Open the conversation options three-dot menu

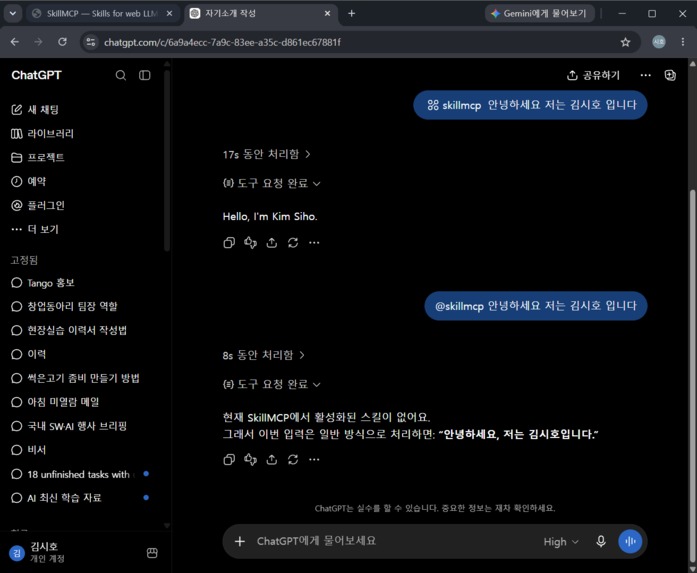[645, 76]
